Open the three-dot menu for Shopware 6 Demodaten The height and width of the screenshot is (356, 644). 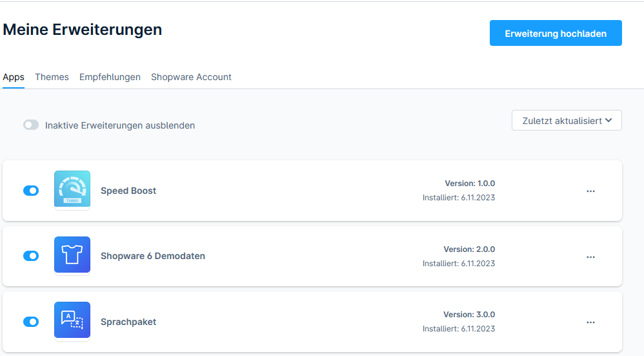click(x=590, y=257)
